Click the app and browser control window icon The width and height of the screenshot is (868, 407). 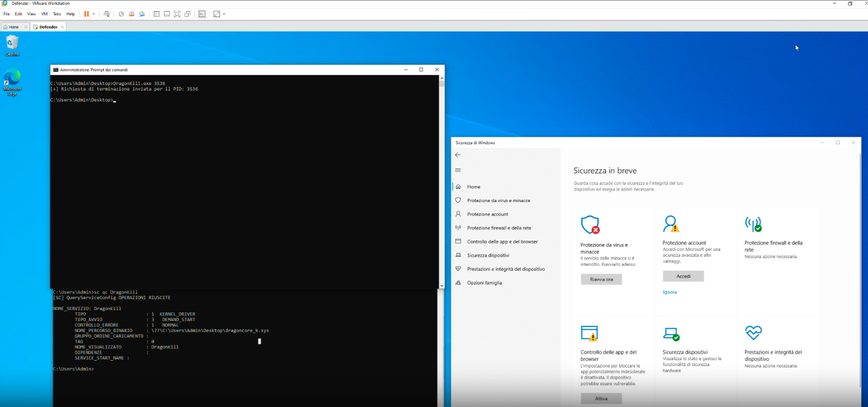tap(590, 333)
